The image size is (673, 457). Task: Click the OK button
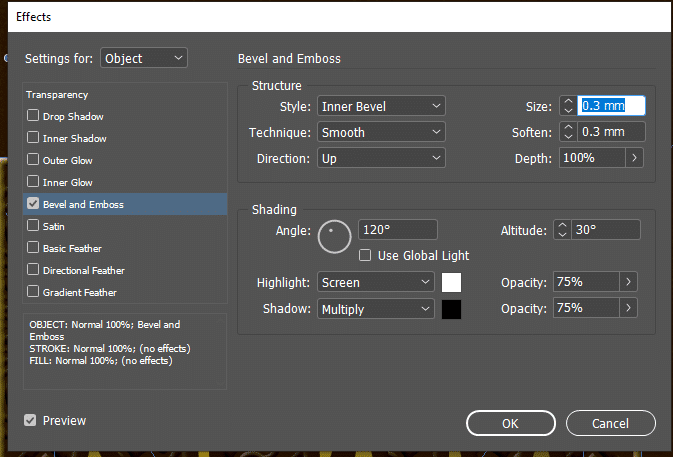click(510, 423)
